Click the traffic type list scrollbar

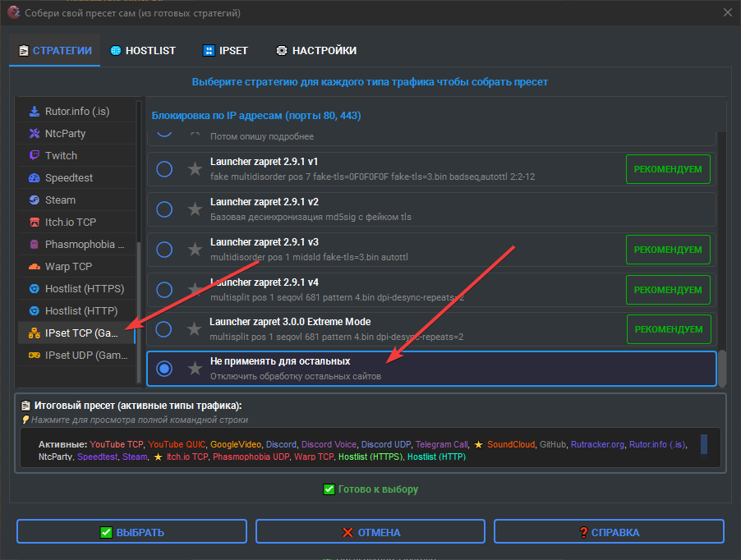pos(139,312)
